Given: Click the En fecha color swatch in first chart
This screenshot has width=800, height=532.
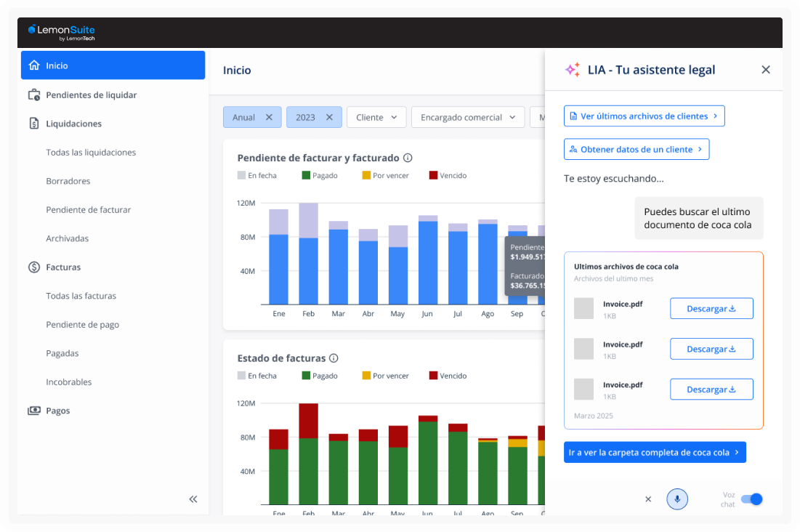Looking at the screenshot, I should point(242,175).
